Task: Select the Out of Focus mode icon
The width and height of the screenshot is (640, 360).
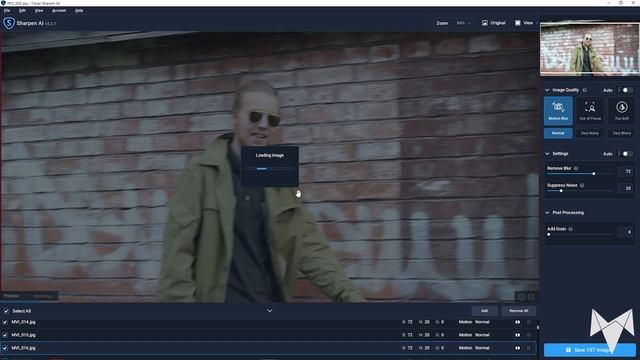Action: tap(590, 107)
